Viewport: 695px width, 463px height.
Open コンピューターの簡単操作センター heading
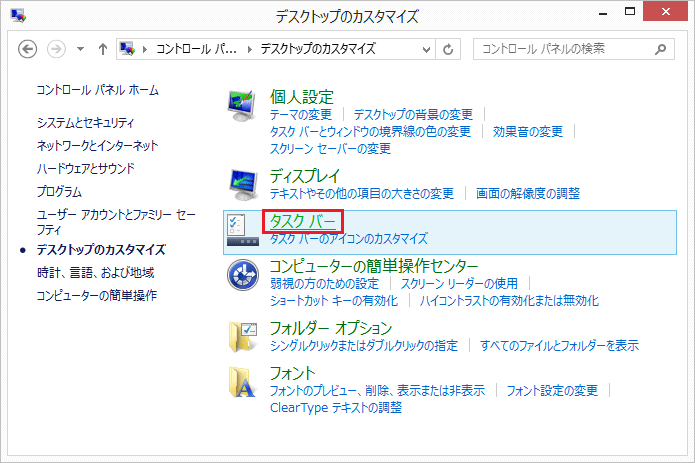pos(374,266)
